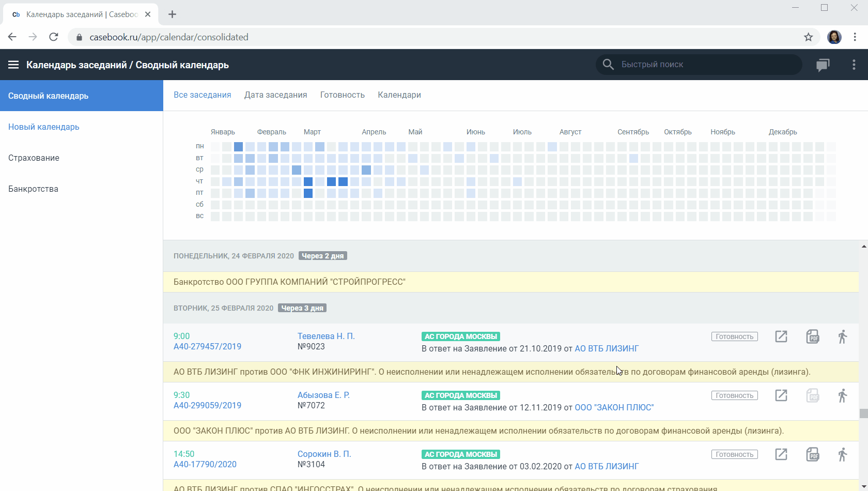Bookmark this page with the star icon
The height and width of the screenshot is (491, 868).
click(809, 37)
